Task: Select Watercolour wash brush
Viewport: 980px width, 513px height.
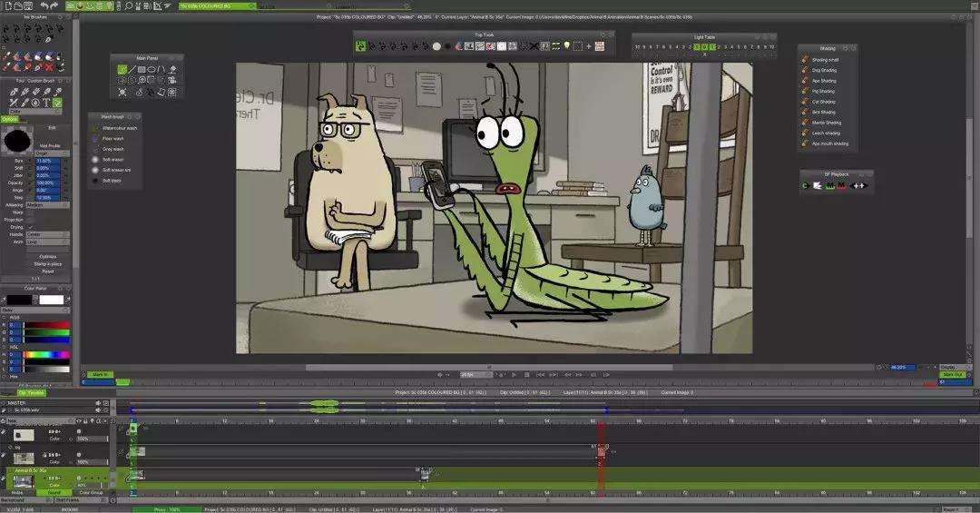Action: 120,128
